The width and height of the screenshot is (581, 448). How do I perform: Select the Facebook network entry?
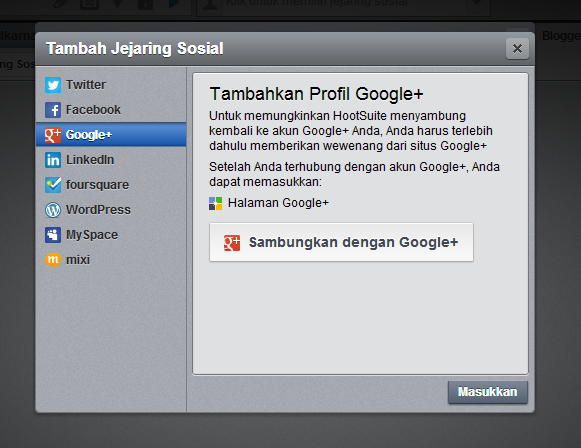111,110
